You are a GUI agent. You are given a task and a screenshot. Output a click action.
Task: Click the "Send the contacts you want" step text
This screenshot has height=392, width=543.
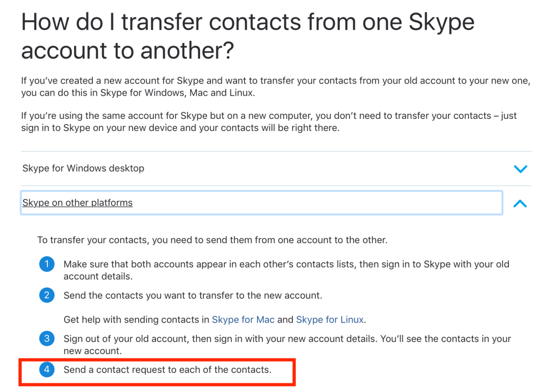192,295
